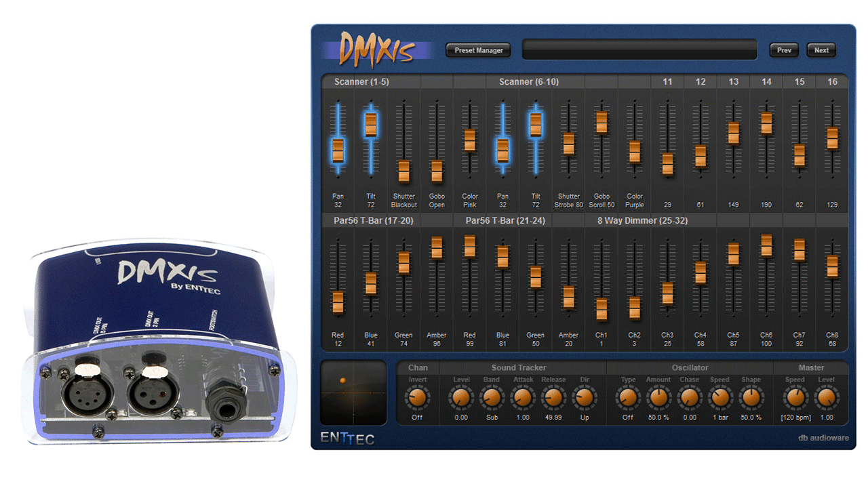
Task: Click channel 16 fader
Action: pos(832,138)
